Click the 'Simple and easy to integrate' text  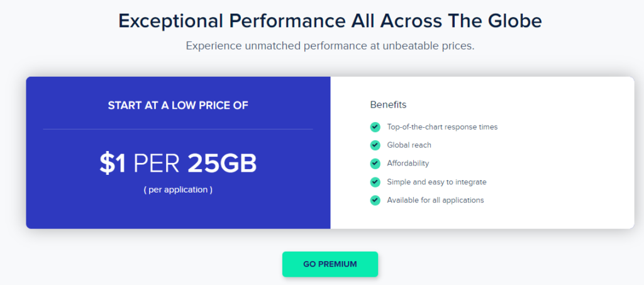(x=436, y=182)
